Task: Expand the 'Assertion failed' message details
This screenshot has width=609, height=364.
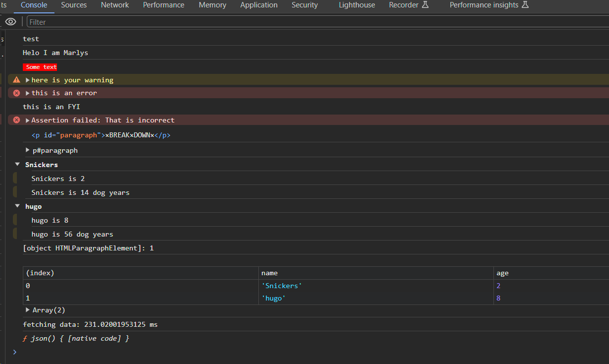Action: coord(28,120)
